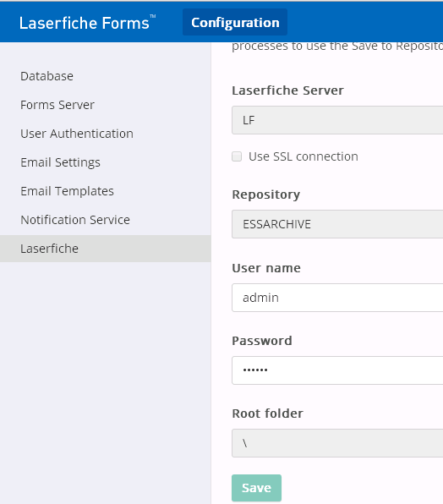Go to User Authentication settings
The height and width of the screenshot is (504, 443).
point(77,134)
